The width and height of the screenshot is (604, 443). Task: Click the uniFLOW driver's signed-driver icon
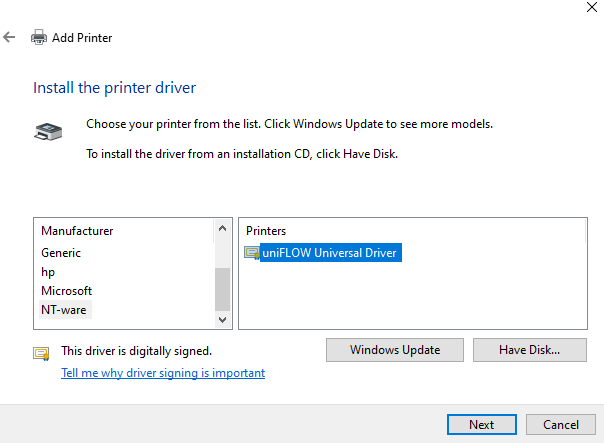tap(252, 253)
